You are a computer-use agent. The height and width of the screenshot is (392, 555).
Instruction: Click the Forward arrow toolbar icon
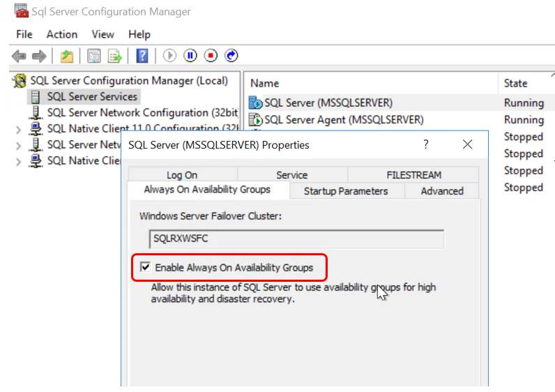point(39,56)
